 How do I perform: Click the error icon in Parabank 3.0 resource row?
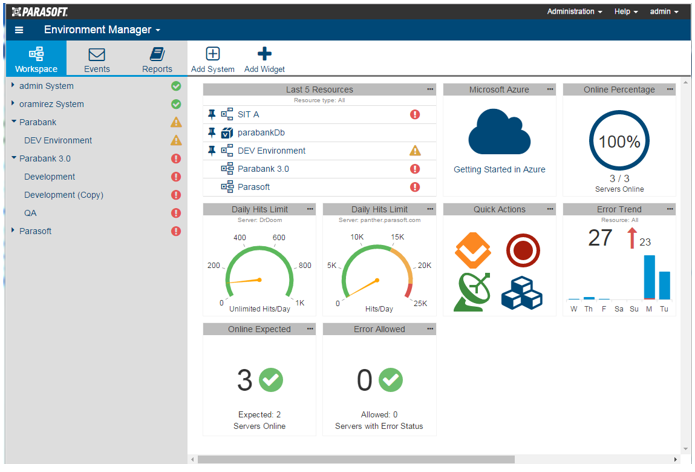(415, 169)
